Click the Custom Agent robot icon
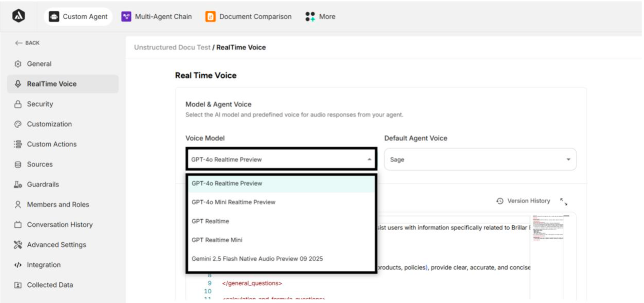The image size is (644, 303). coord(54,16)
